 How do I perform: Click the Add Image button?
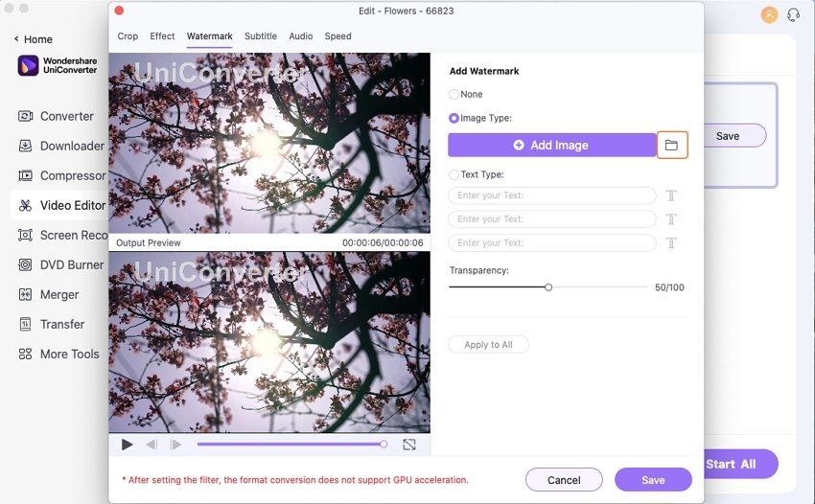coord(552,145)
